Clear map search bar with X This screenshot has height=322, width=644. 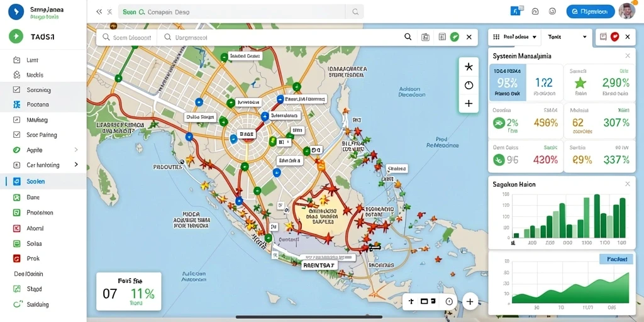pos(469,37)
